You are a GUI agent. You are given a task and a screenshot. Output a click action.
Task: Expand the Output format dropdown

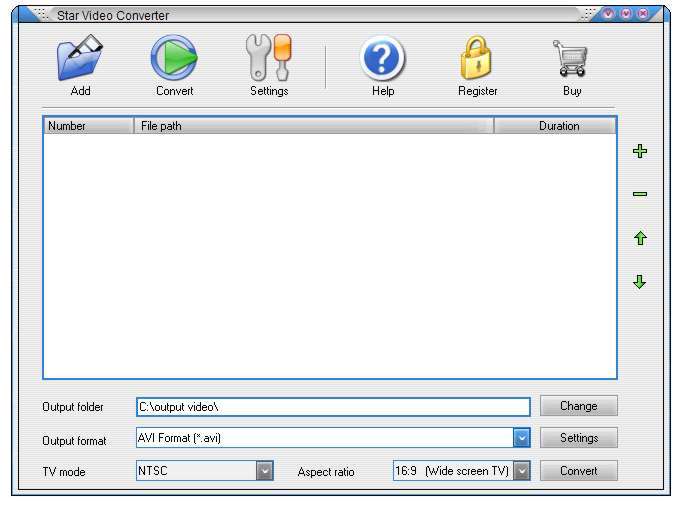coord(521,438)
